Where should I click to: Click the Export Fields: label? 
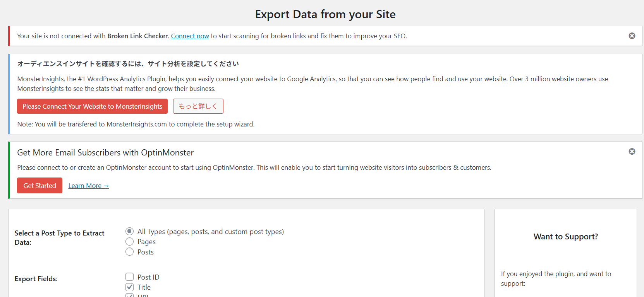point(36,279)
